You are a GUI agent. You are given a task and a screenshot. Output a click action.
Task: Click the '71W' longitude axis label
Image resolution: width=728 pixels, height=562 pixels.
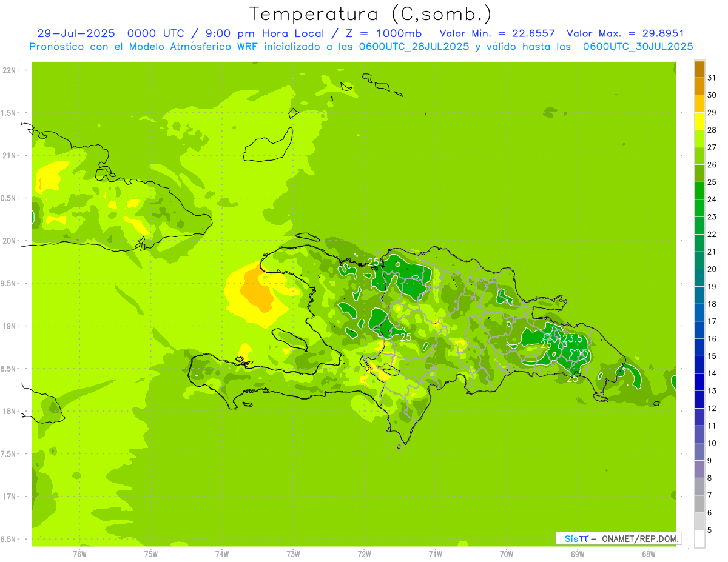[435, 554]
